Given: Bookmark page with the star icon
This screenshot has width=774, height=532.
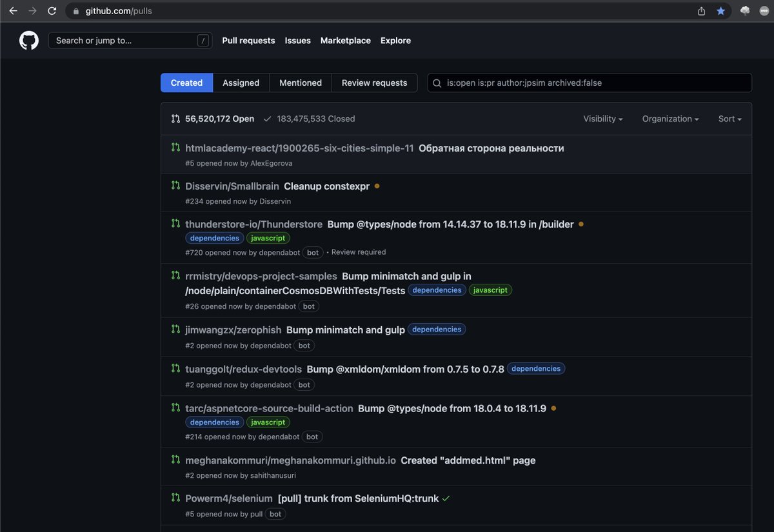Looking at the screenshot, I should pyautogui.click(x=720, y=11).
